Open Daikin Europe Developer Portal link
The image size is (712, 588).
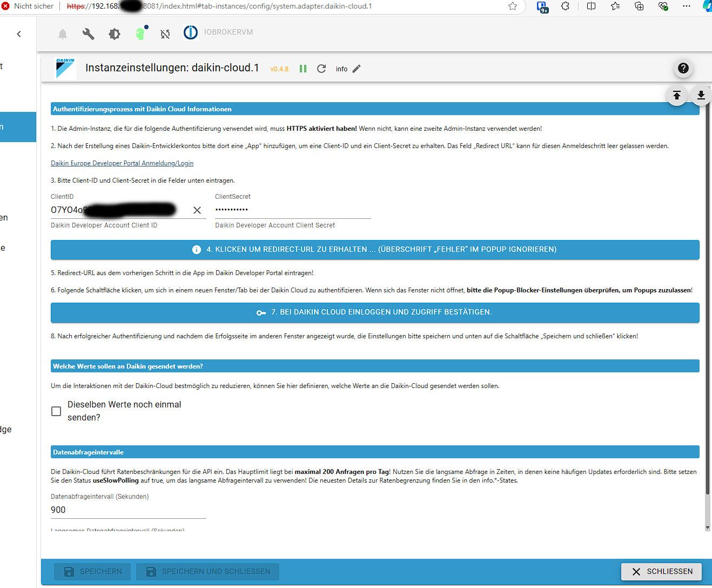122,163
